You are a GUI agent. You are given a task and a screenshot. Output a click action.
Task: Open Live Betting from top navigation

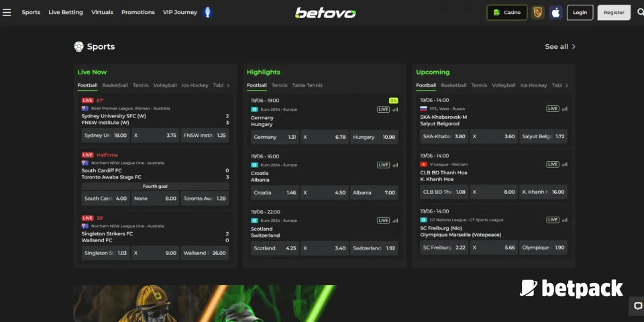click(x=66, y=12)
